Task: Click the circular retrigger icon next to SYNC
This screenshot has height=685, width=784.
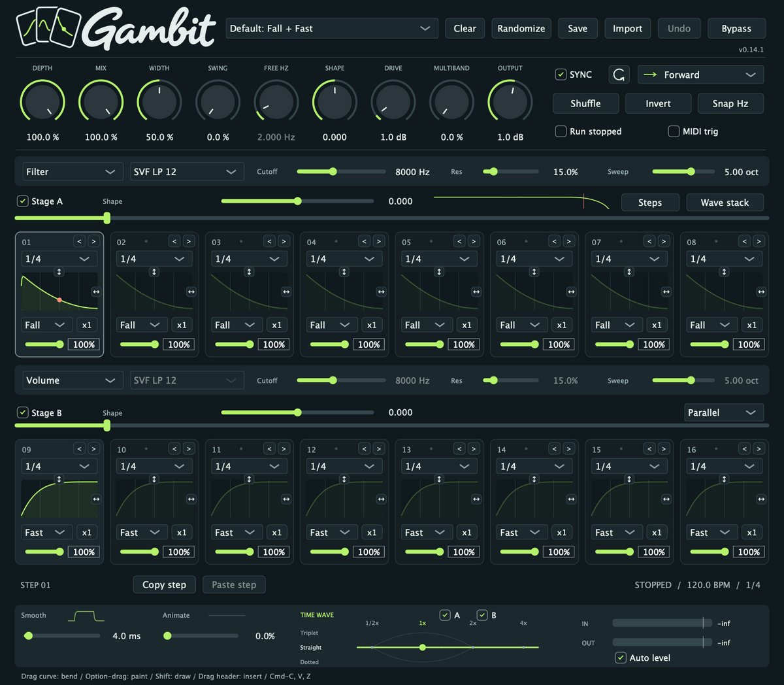Action: [x=619, y=75]
